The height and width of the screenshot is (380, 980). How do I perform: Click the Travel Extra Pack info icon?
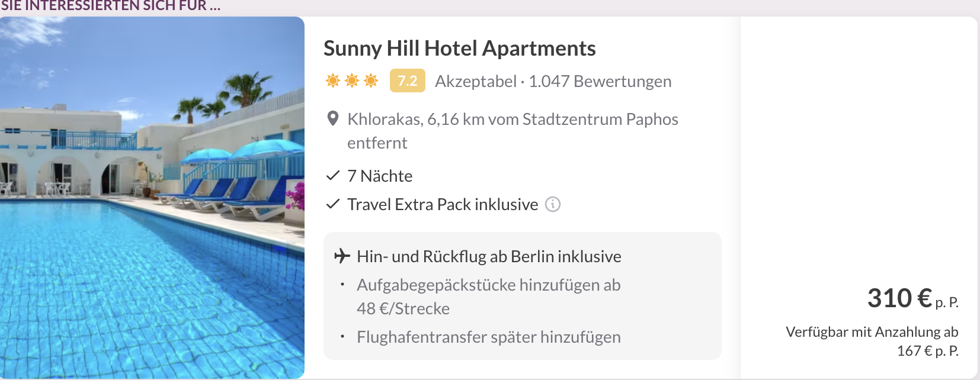pyautogui.click(x=552, y=204)
